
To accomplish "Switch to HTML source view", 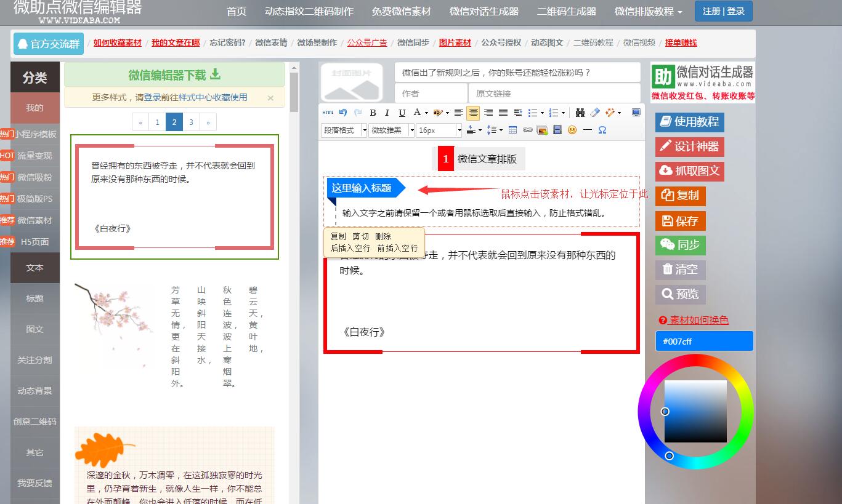I will click(328, 113).
